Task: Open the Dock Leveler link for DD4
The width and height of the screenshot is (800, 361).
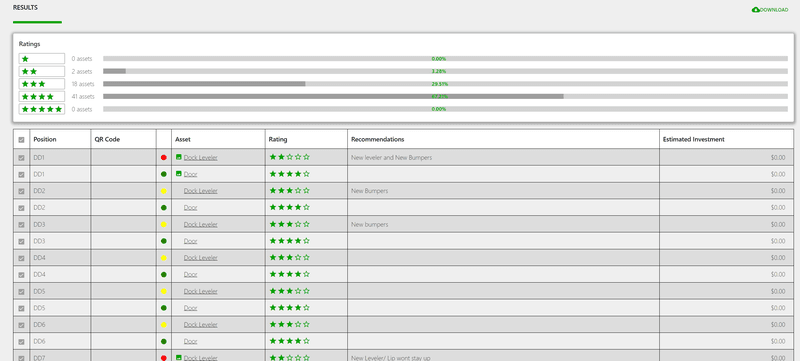Action: [x=201, y=257]
